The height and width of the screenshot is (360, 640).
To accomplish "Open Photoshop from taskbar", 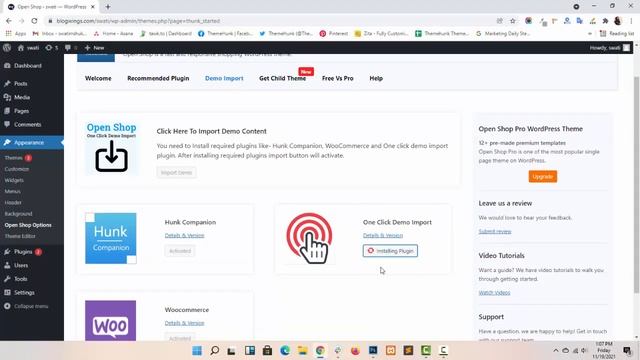I will [373, 351].
